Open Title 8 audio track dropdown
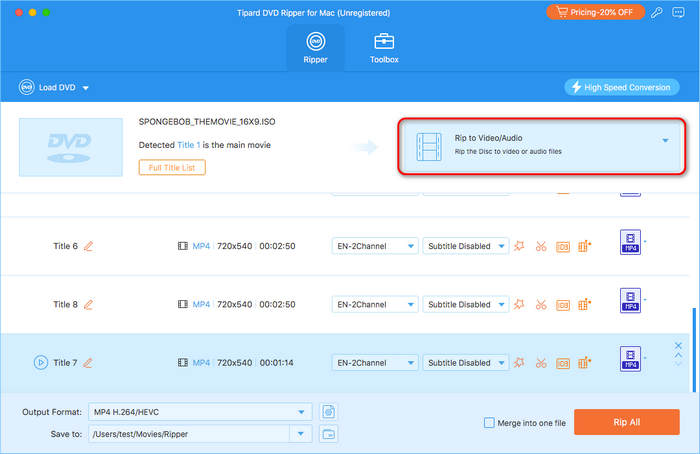This screenshot has width=700, height=454. 375,304
